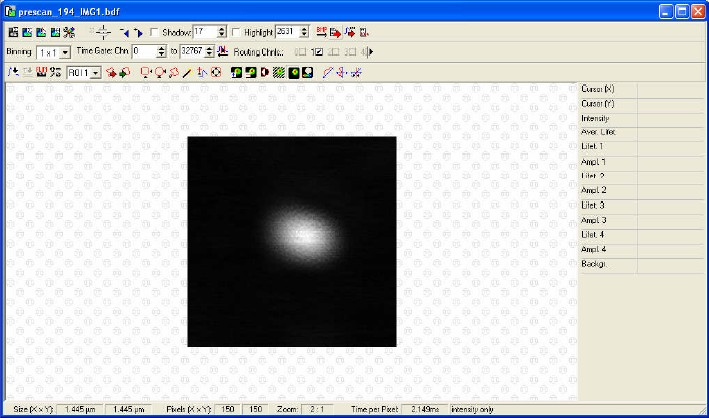
Task: Click the 'Ampl. 1' row label
Action: pyautogui.click(x=593, y=162)
